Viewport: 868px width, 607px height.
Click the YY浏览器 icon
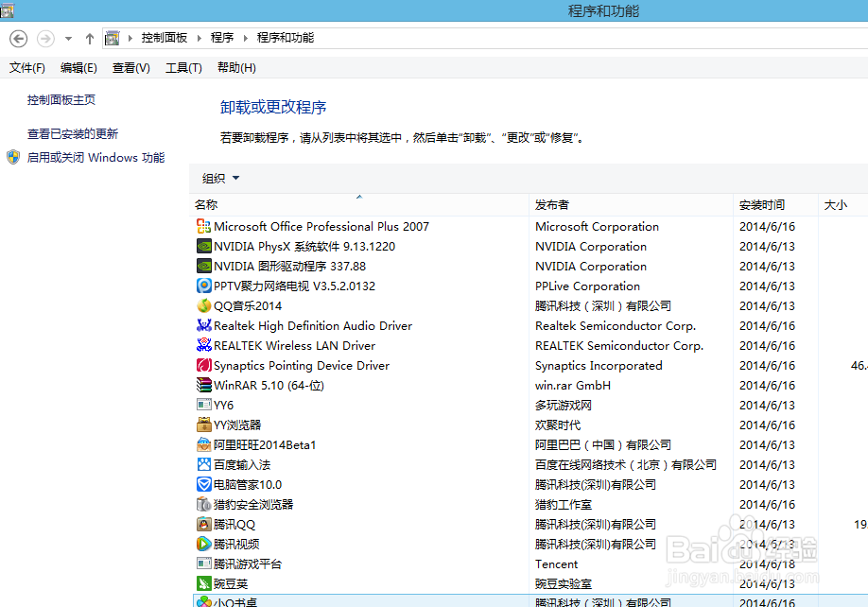point(203,425)
